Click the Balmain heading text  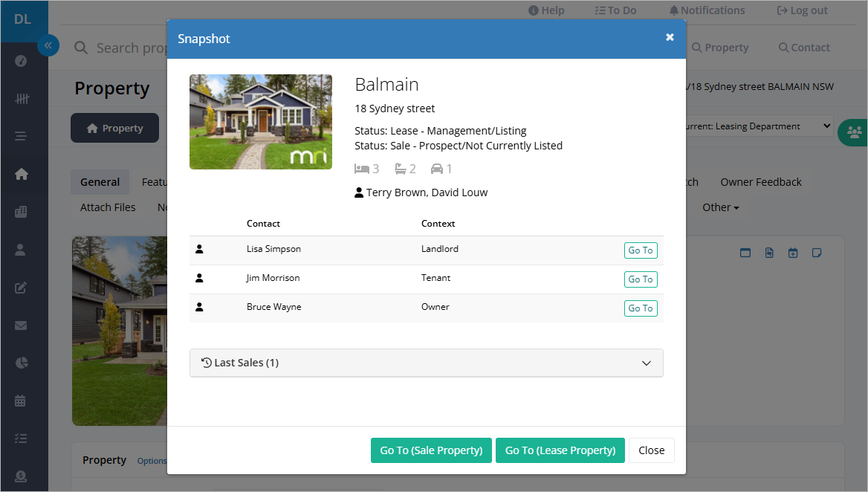[386, 85]
